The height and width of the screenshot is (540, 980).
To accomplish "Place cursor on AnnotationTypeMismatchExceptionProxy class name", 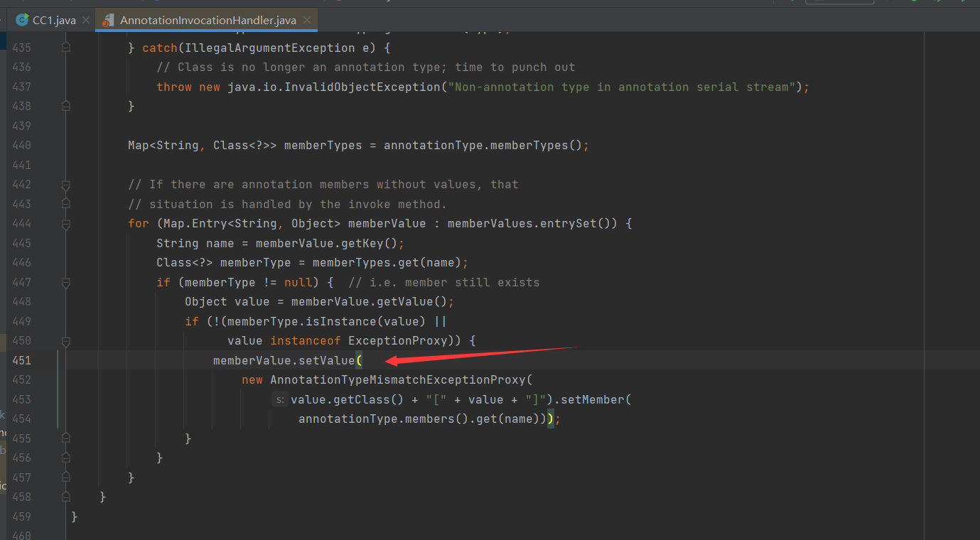I will pos(397,380).
